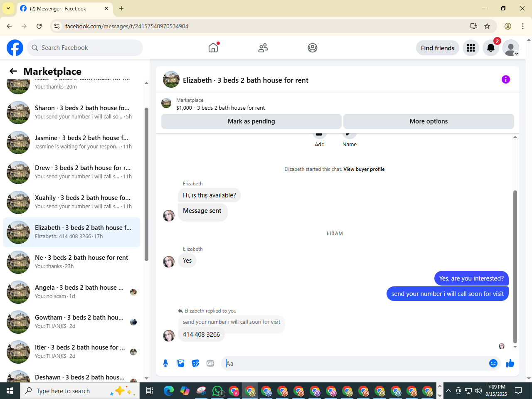The height and width of the screenshot is (399, 532).
Task: Open conversation information purple icon
Action: 506,79
